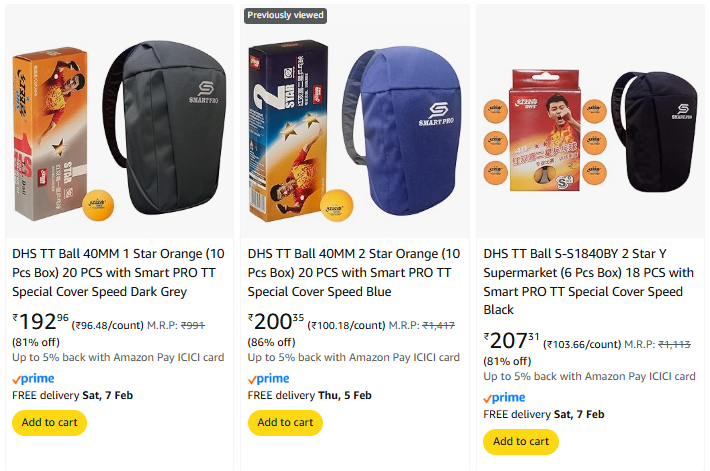Click the FREE delivery Thu, 5 Feb text

click(309, 395)
